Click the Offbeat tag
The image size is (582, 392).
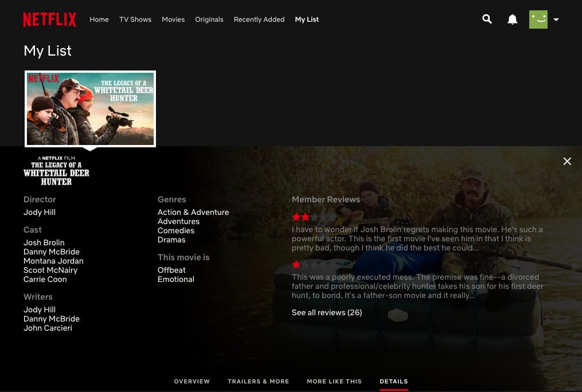pos(171,270)
